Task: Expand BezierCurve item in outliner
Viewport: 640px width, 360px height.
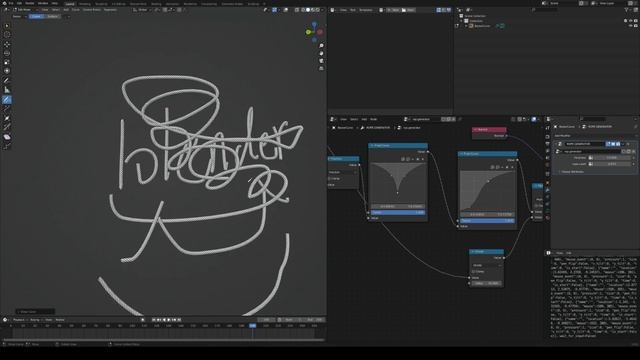Action: 467,26
